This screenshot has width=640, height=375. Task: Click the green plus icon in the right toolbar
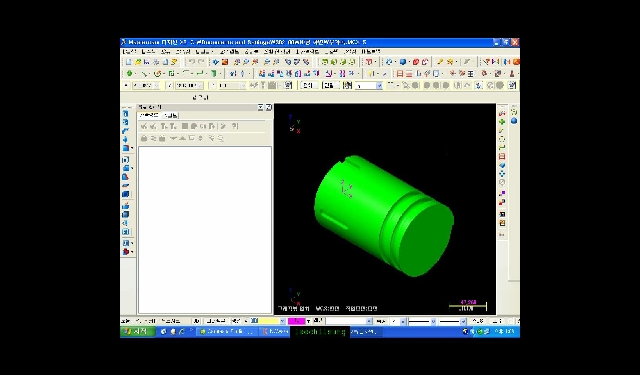pos(502,122)
